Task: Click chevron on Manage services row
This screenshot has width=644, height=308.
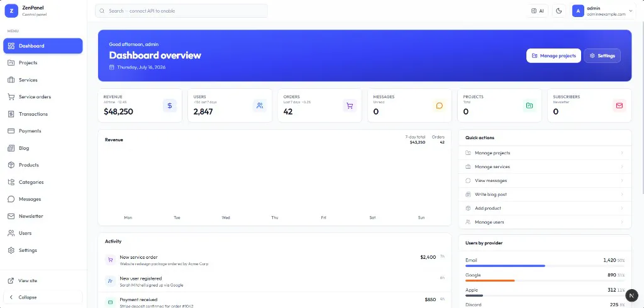Action: [x=622, y=167]
